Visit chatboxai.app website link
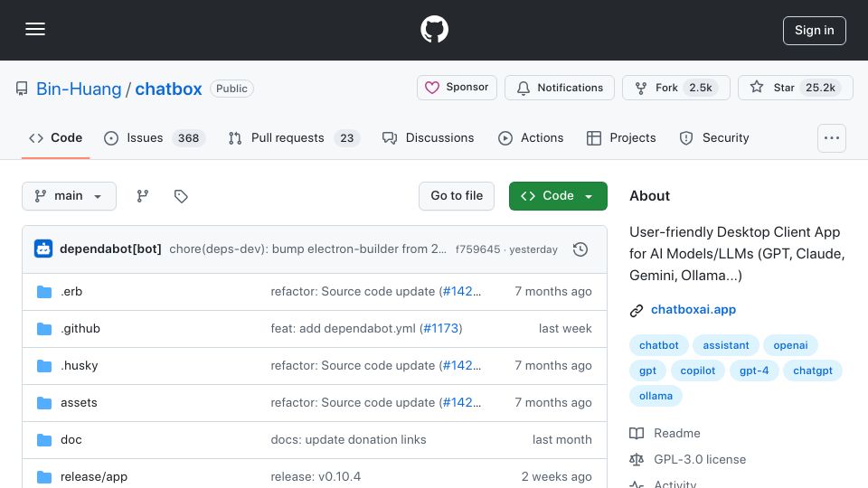The height and width of the screenshot is (488, 868). (x=693, y=310)
